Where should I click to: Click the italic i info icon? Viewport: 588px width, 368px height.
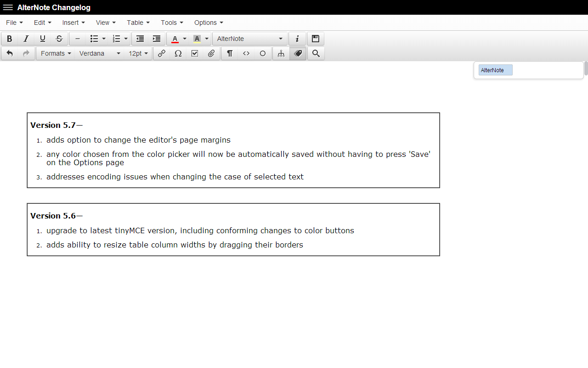(297, 39)
